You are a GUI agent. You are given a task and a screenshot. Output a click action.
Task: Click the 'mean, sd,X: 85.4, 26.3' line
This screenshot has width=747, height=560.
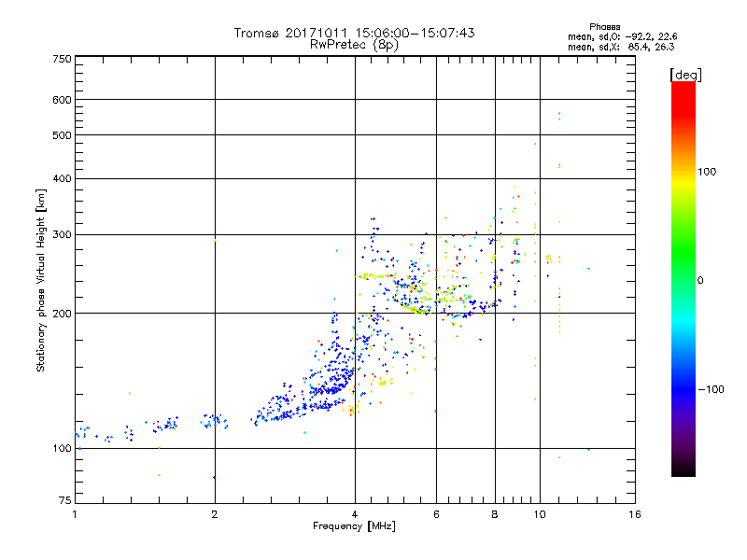[x=621, y=47]
